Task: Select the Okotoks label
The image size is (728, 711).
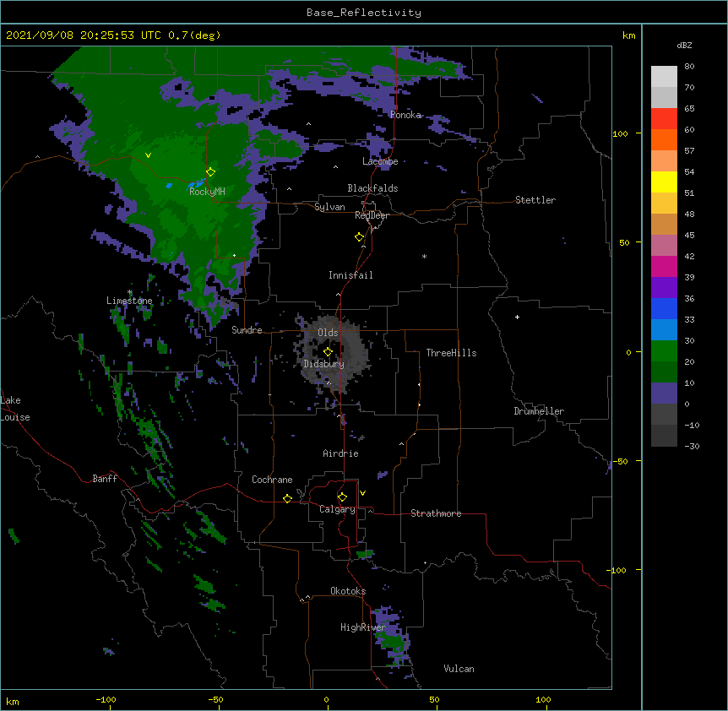Action: [x=348, y=591]
